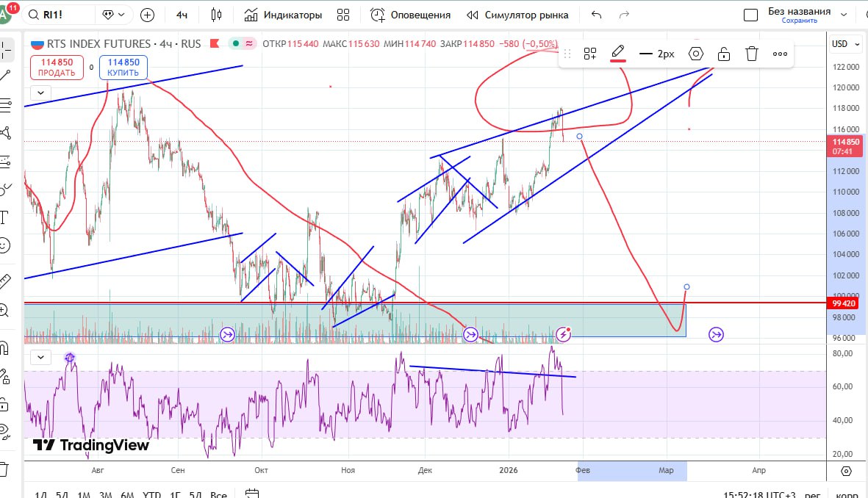Open the candlestick chart type selector

pos(216,15)
